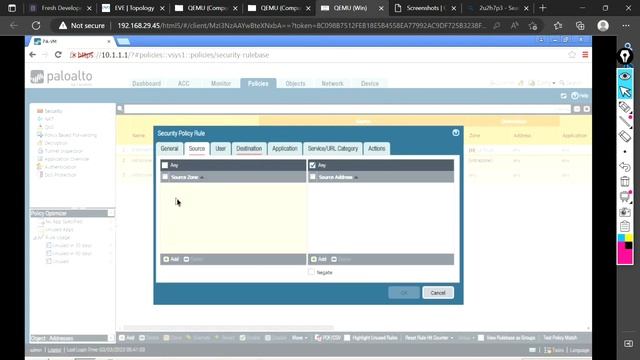Screen dimensions: 640x360
Task: Switch to the General tab
Action: coord(169,149)
